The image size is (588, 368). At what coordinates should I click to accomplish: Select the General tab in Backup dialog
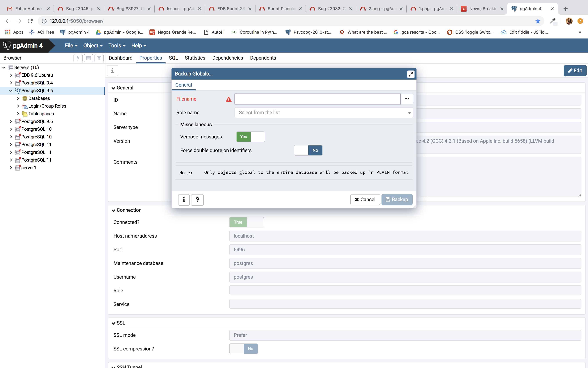pos(183,85)
